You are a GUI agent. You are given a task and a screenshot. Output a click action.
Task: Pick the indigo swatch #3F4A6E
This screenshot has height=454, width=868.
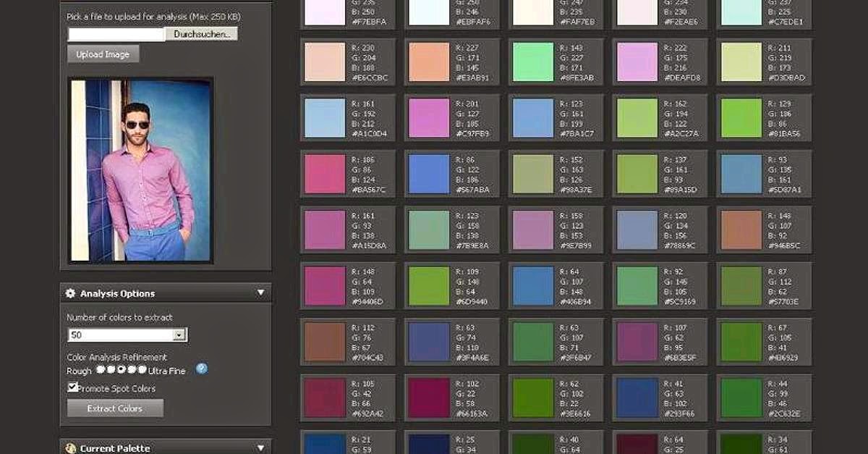coord(429,342)
